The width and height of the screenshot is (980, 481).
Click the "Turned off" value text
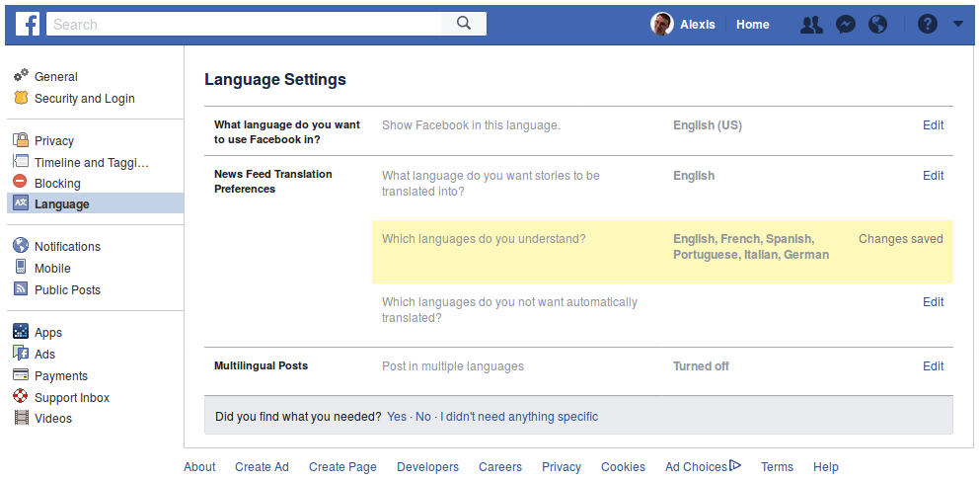tap(701, 365)
